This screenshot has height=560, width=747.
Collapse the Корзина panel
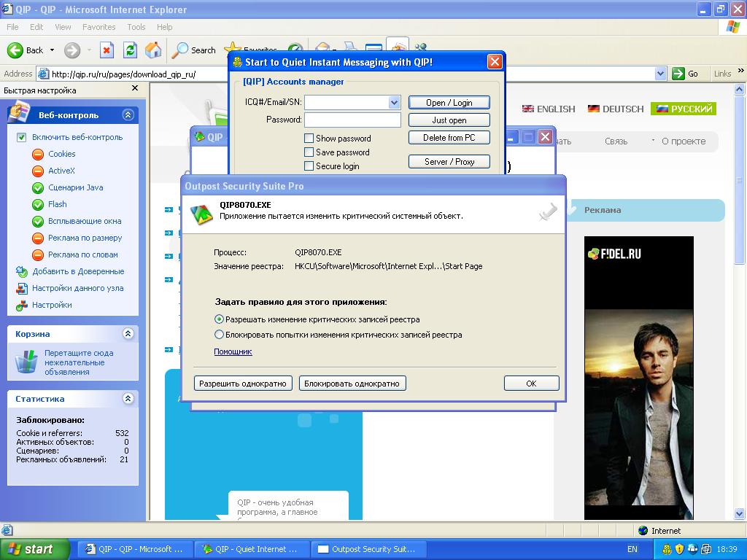coord(128,333)
